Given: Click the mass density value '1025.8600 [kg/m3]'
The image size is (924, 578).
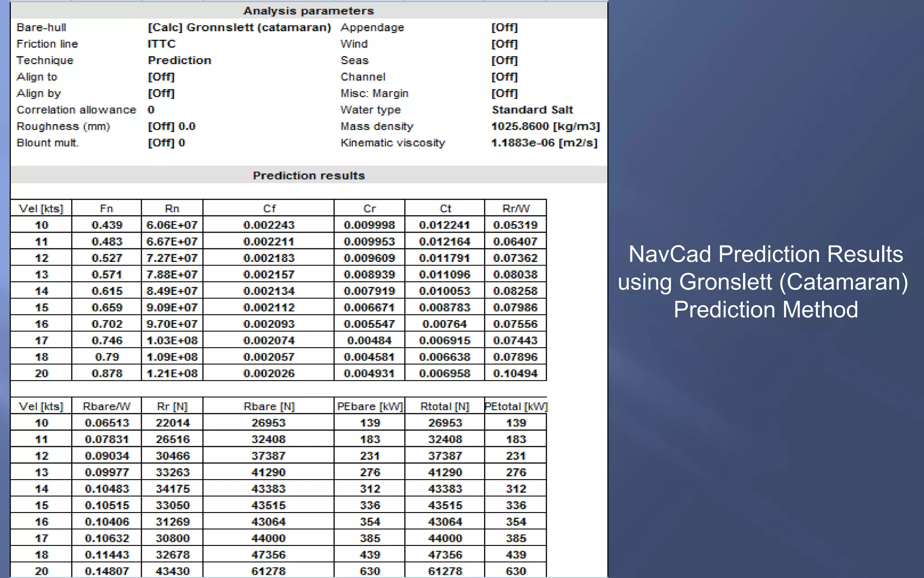Looking at the screenshot, I should point(545,126).
